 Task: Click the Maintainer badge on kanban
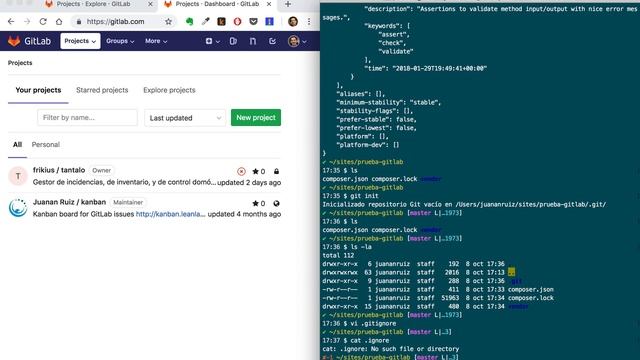tap(128, 202)
